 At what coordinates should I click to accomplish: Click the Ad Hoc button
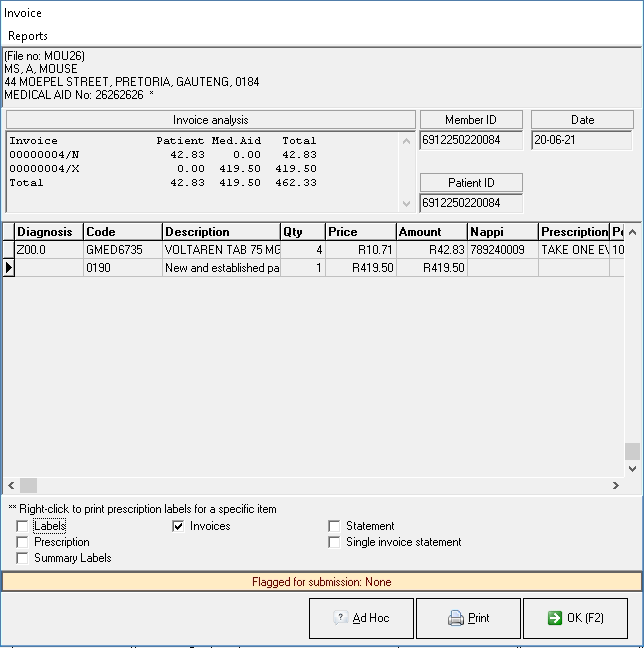pos(361,618)
